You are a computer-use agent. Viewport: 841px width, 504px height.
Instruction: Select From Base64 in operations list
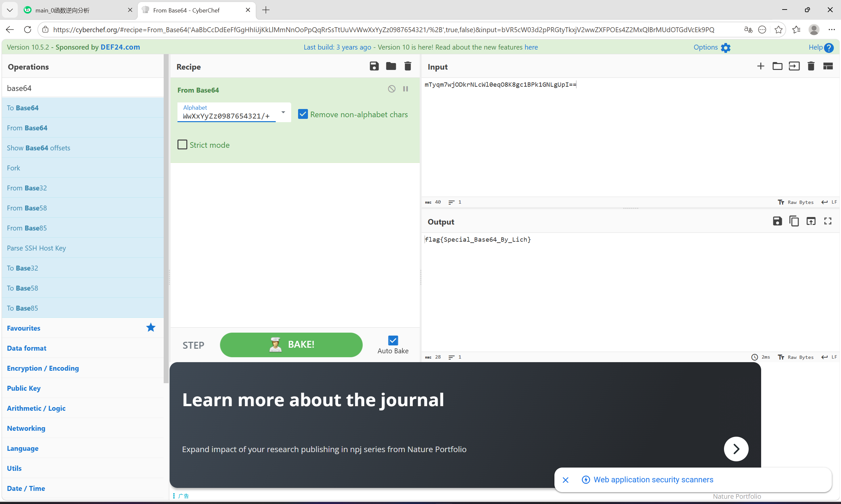[27, 128]
